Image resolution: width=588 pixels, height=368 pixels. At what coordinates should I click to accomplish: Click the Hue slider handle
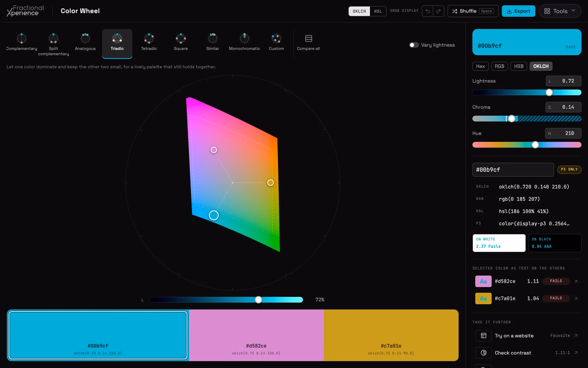[x=535, y=145]
